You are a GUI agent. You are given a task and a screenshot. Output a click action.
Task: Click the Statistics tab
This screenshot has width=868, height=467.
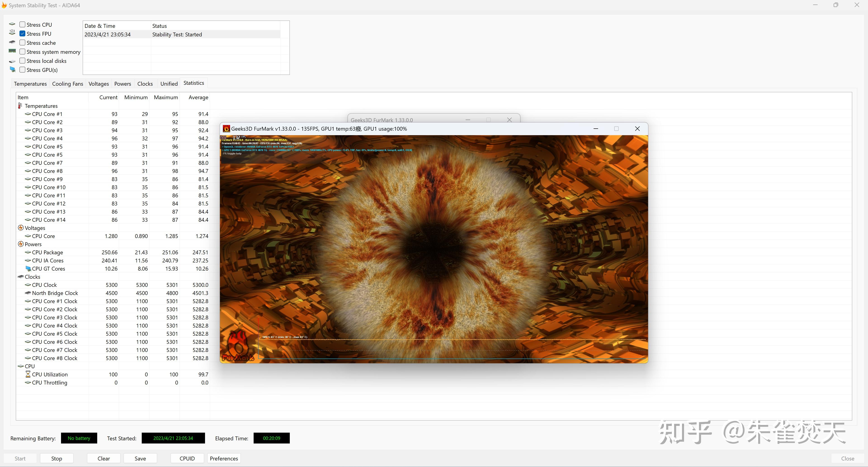[194, 83]
